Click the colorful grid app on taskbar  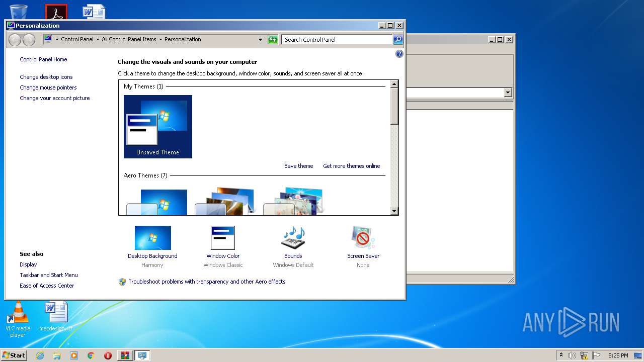click(125, 355)
